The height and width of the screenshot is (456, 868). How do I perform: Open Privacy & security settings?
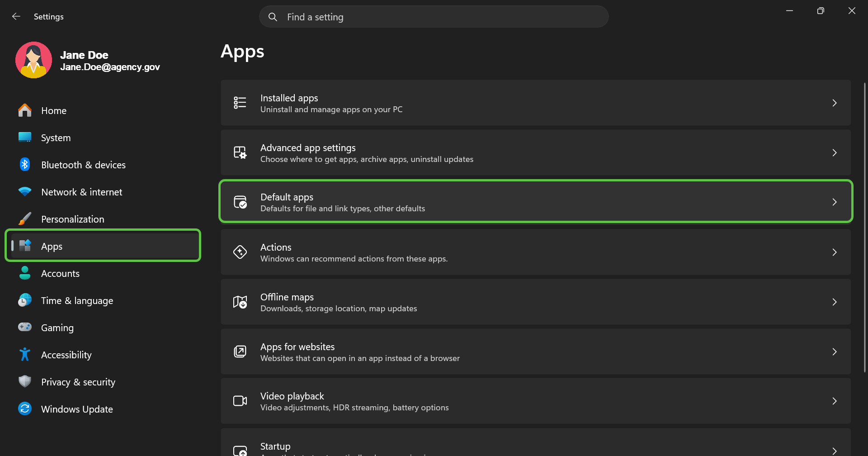point(103,382)
